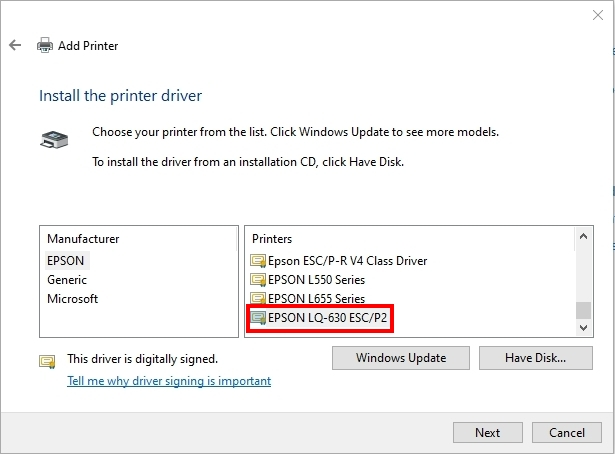Select Generic in the Manufacturer list

[67, 280]
